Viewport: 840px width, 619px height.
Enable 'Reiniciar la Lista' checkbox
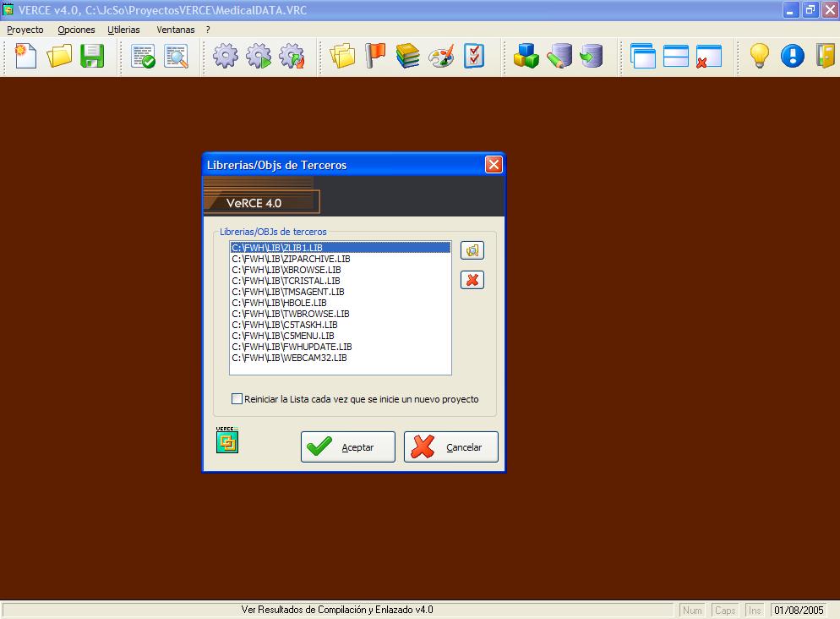(x=237, y=399)
